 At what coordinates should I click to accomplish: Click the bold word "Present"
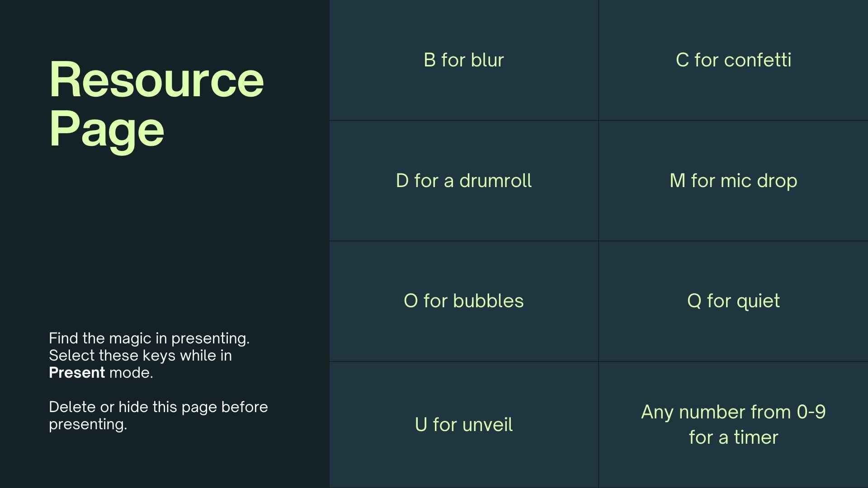tap(77, 373)
